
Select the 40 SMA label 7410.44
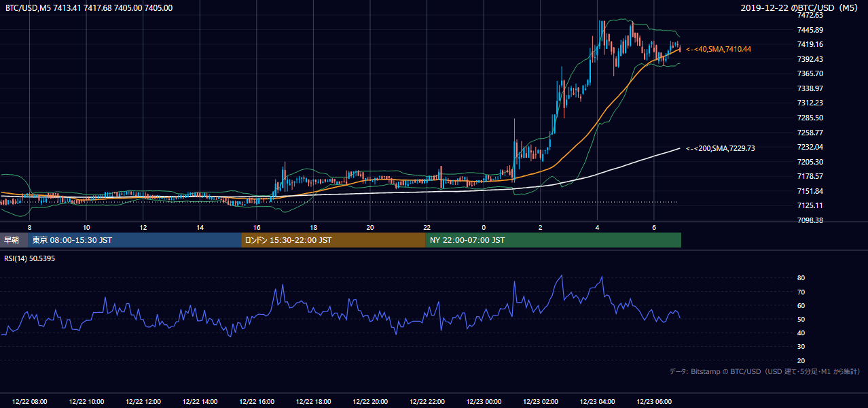point(719,49)
